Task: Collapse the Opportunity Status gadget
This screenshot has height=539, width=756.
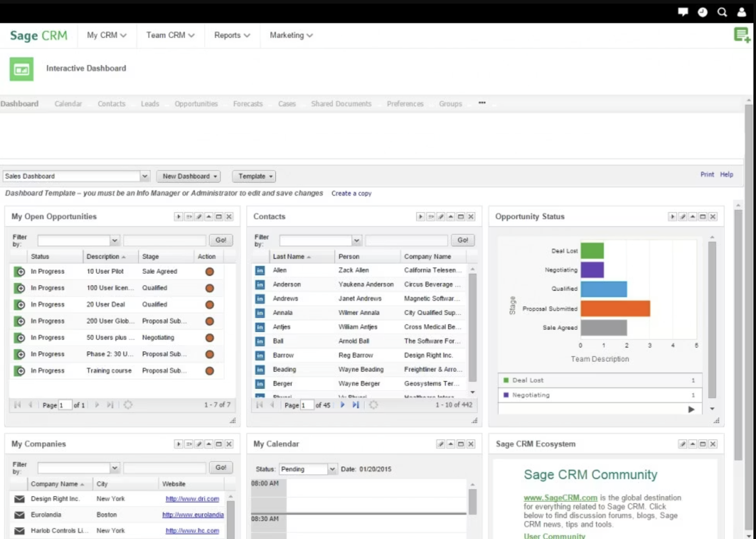Action: [x=693, y=217]
